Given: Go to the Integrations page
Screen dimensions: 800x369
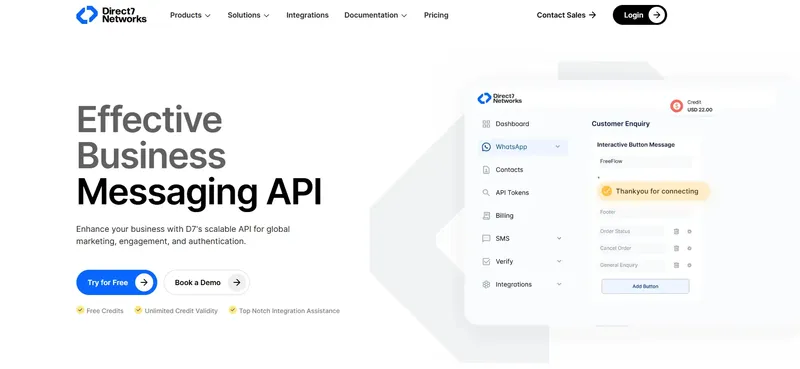Looking at the screenshot, I should (x=307, y=15).
